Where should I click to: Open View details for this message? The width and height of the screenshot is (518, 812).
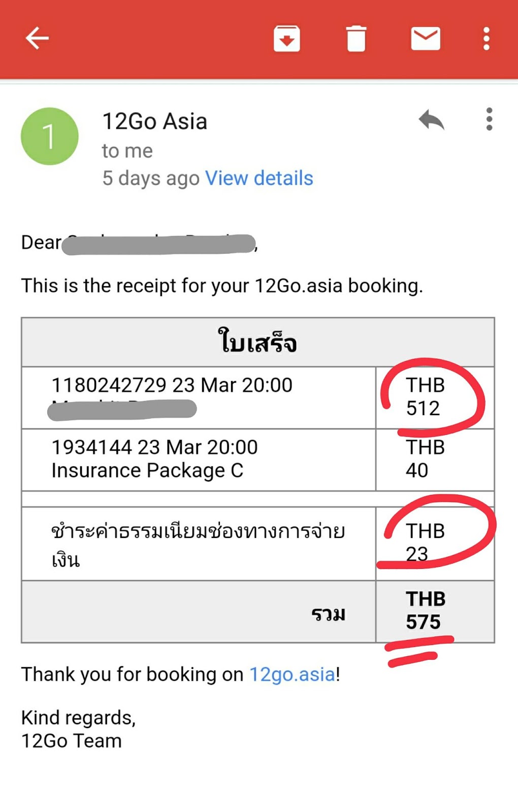259,178
